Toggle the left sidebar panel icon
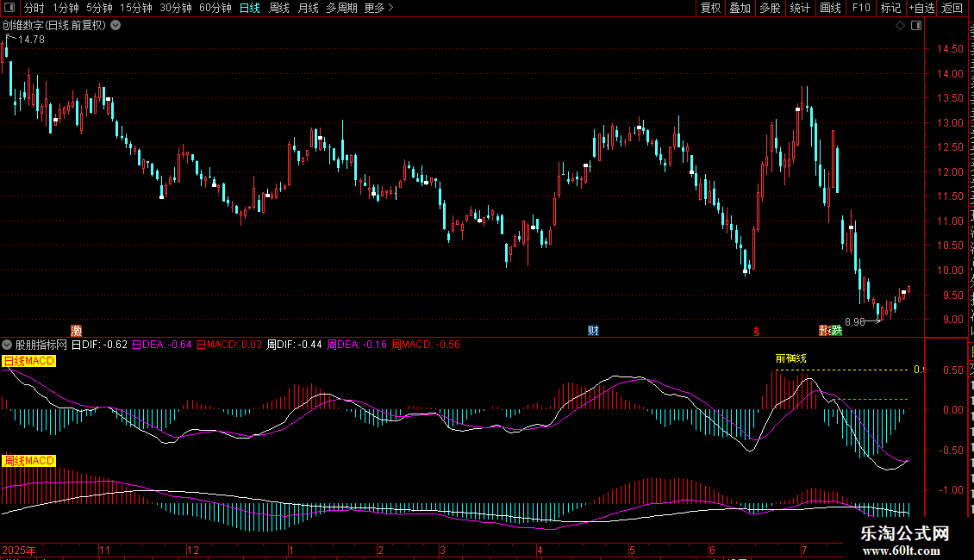Screen dimensions: 974x560 [9, 8]
